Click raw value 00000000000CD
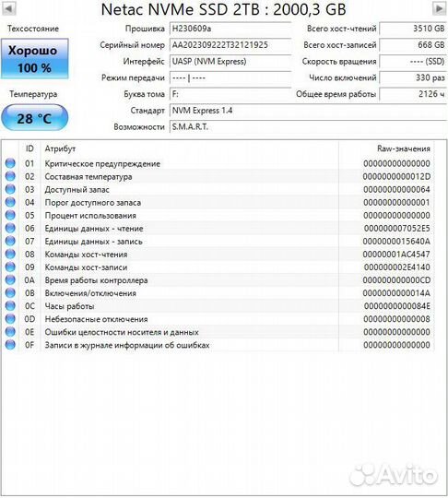This screenshot has width=448, height=498. [396, 280]
